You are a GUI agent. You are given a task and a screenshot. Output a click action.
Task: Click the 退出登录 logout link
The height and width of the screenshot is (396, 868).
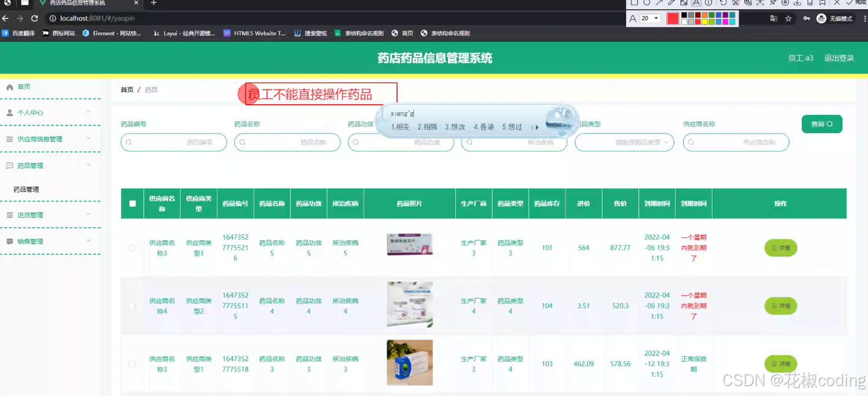839,58
